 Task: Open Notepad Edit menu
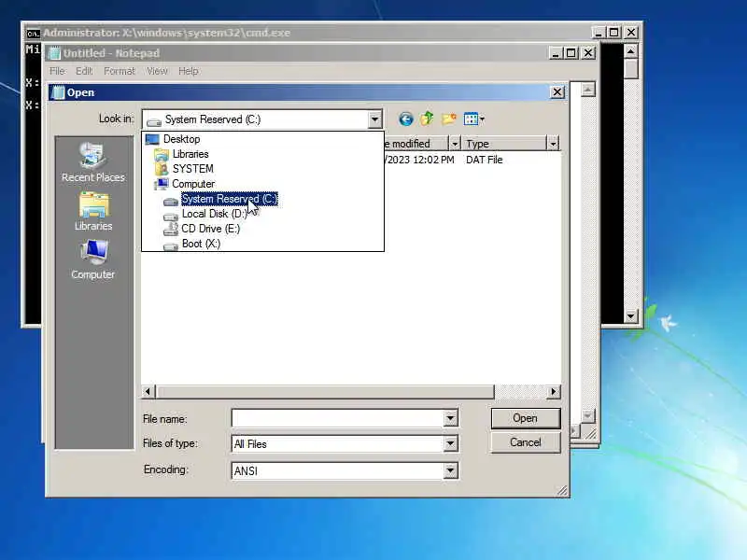point(84,71)
